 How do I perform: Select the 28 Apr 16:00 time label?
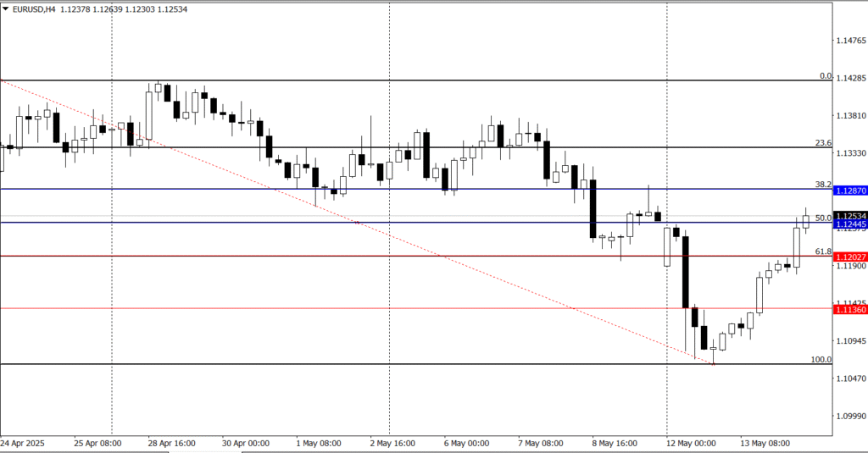[172, 443]
